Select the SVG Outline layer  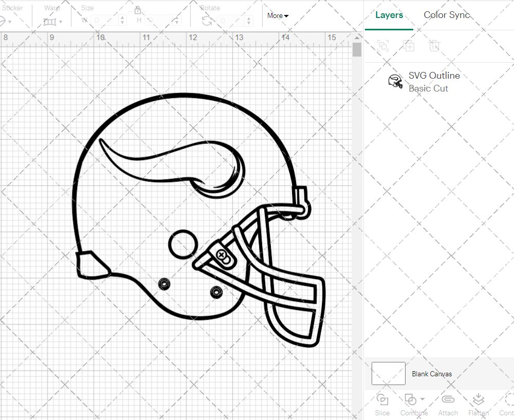(439, 82)
